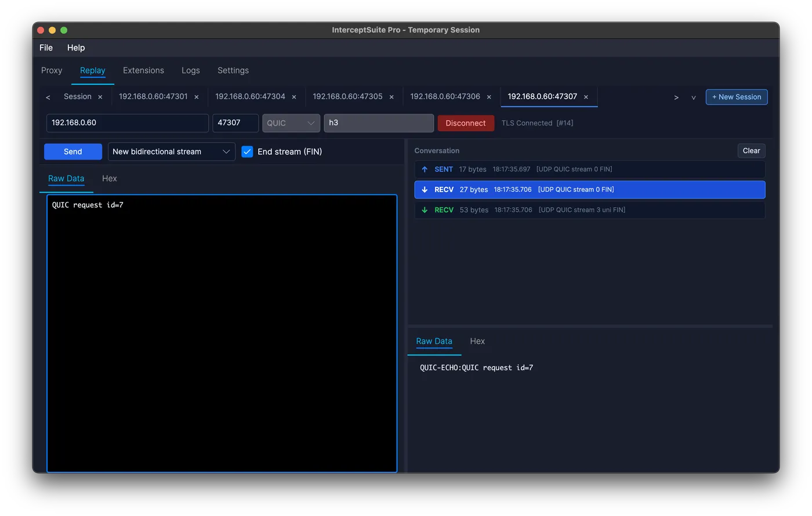The image size is (812, 516).
Task: Uncheck the End stream (FIN) checkbox
Action: [247, 151]
